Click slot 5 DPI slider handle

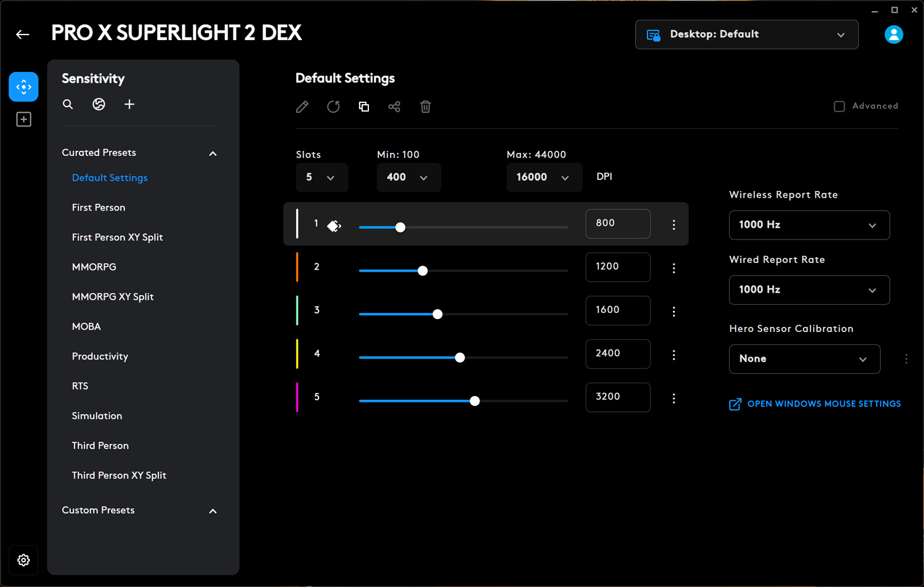coord(474,401)
